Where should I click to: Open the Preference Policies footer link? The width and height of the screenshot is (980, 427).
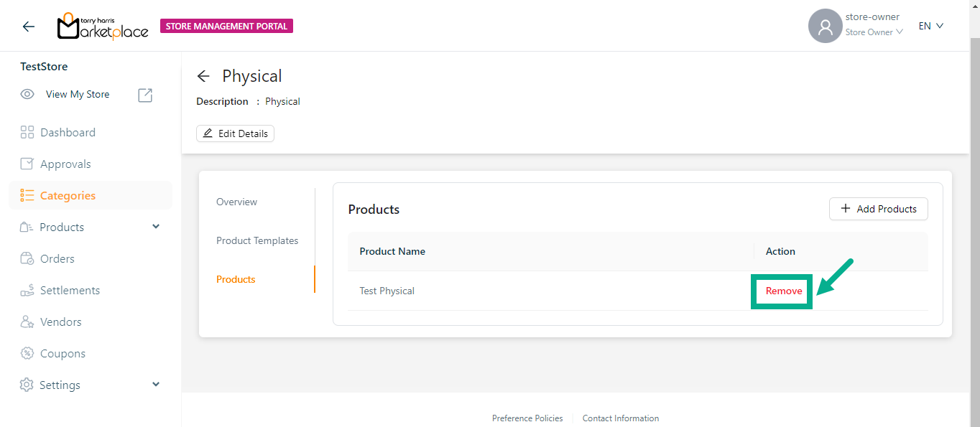tap(527, 418)
